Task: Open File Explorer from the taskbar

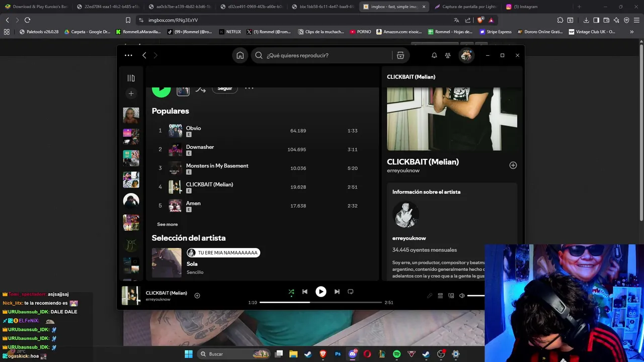Action: (x=293, y=354)
